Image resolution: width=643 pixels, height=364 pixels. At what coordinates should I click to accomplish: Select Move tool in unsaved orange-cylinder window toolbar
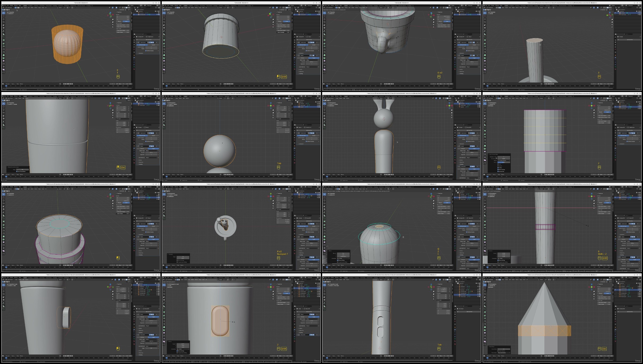pos(3,19)
